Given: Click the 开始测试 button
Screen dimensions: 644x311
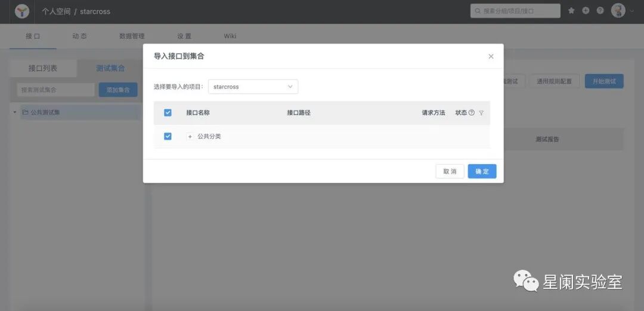Looking at the screenshot, I should click(604, 81).
